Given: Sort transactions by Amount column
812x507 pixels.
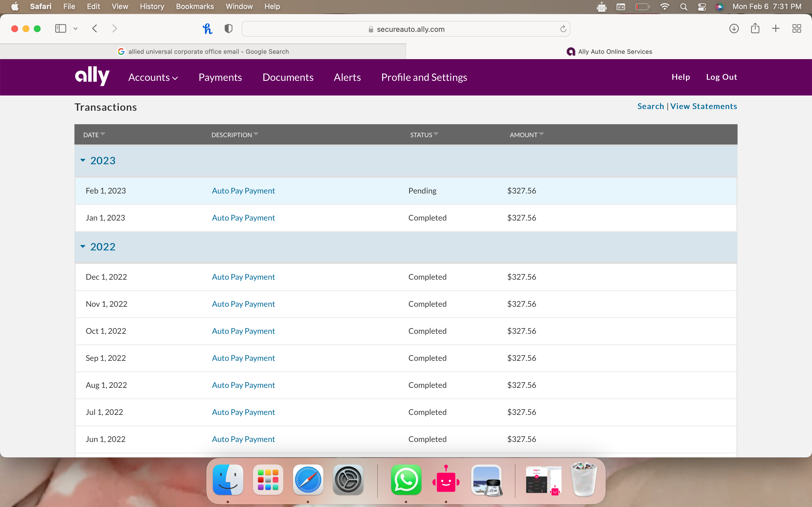Looking at the screenshot, I should point(526,135).
